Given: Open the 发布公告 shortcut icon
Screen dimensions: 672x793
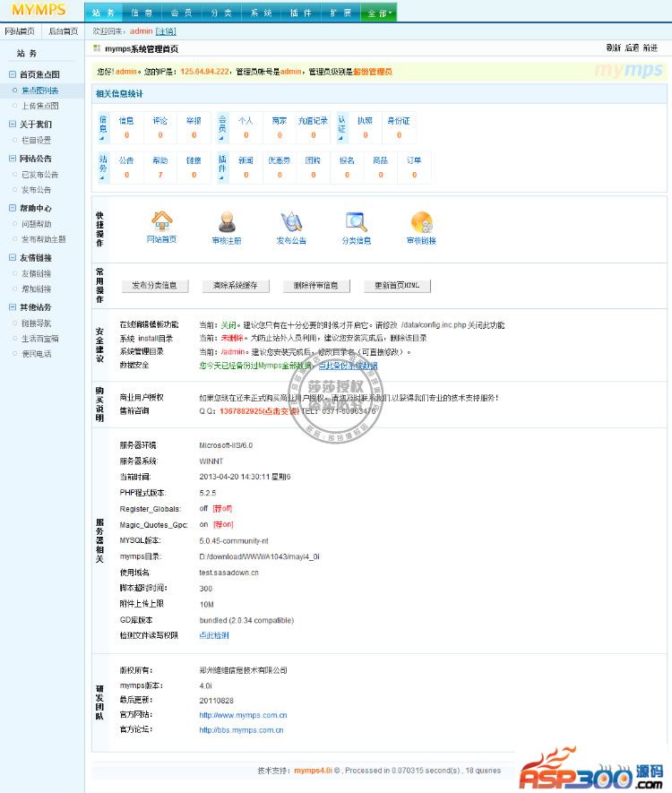Looking at the screenshot, I should pyautogui.click(x=291, y=221).
